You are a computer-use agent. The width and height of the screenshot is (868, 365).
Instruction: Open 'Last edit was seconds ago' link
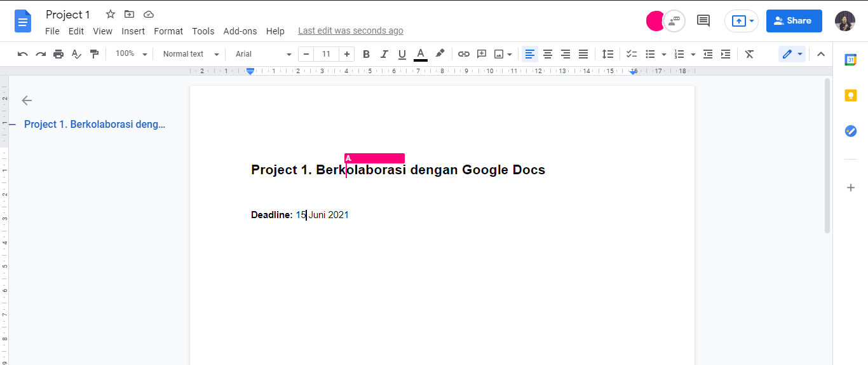click(x=351, y=31)
